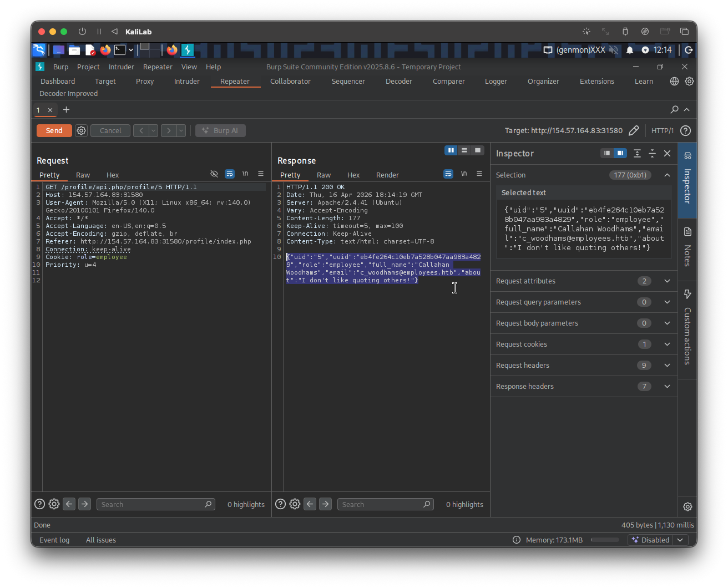Collapse the Selection section
Image resolution: width=728 pixels, height=588 pixels.
[668, 175]
